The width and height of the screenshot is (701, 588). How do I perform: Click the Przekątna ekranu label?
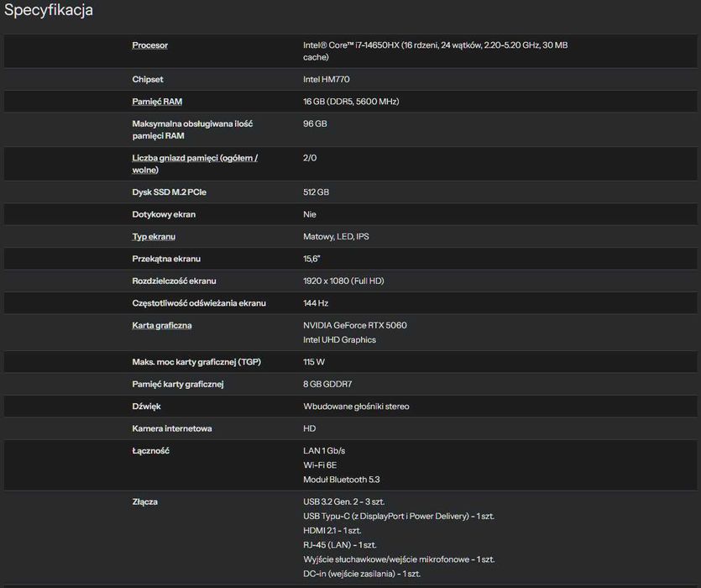(x=166, y=259)
